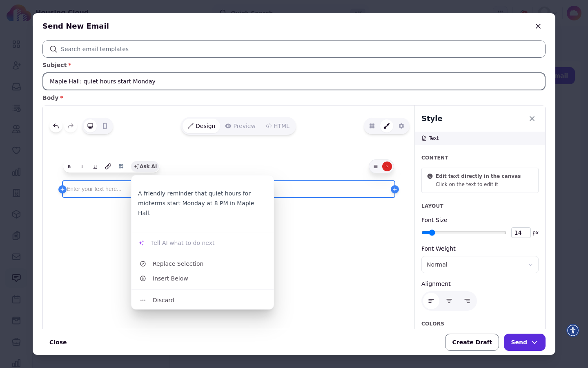The image size is (588, 368).
Task: Toggle italic formatting
Action: coord(82,166)
